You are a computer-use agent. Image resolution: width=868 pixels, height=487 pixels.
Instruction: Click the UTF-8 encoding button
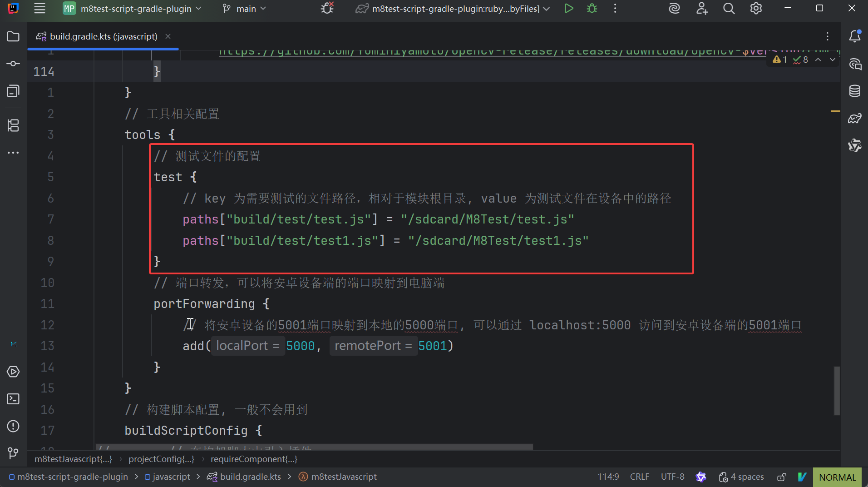pos(672,477)
